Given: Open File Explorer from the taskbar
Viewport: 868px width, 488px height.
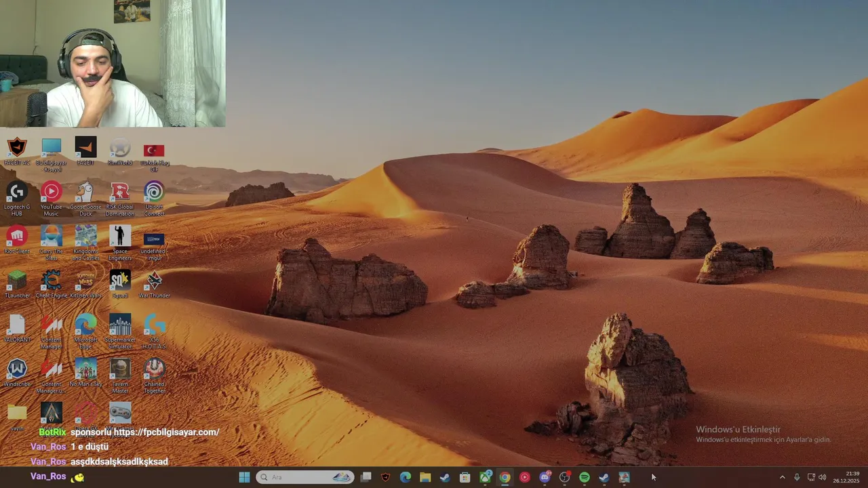Looking at the screenshot, I should (x=425, y=477).
